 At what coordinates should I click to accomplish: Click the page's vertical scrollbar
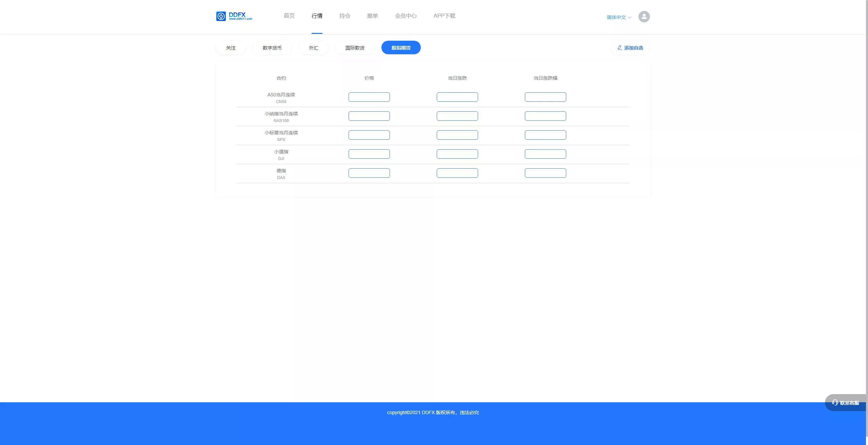click(867, 204)
